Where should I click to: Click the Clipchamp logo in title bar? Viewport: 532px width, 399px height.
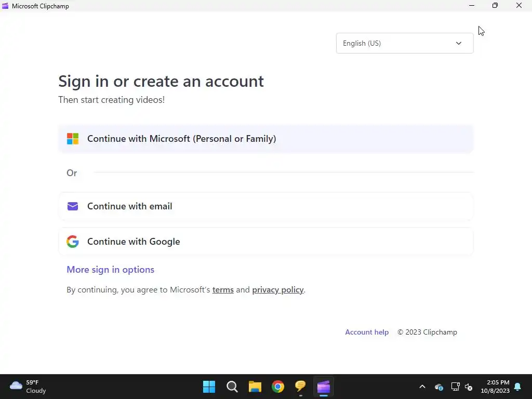coord(5,6)
